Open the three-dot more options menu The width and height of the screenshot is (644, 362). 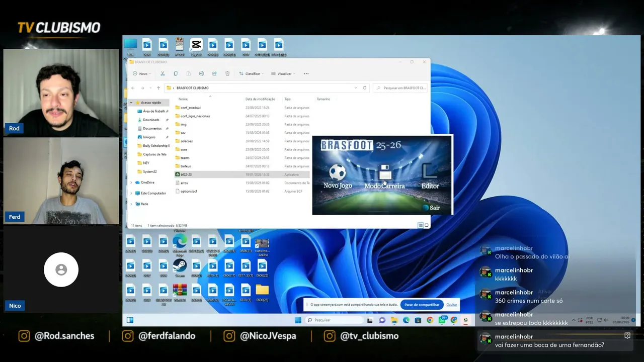tap(306, 73)
